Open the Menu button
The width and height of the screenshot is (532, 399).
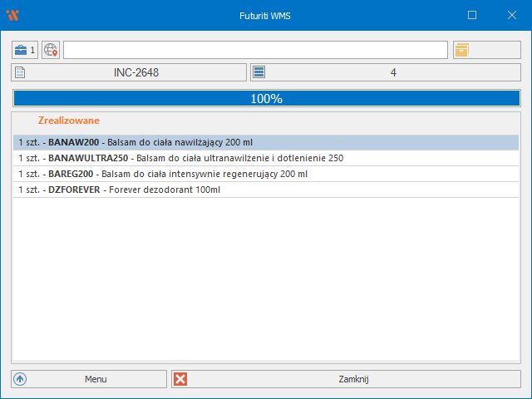(x=90, y=379)
